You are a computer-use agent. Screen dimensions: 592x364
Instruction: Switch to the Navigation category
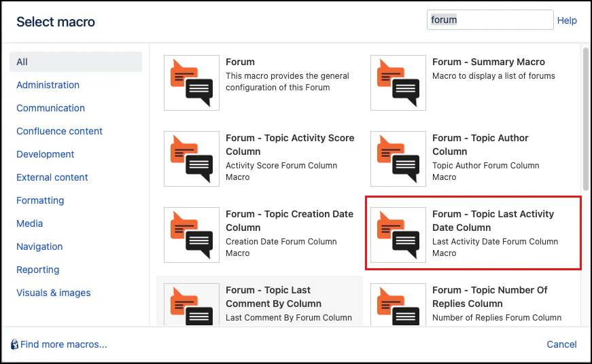click(39, 247)
